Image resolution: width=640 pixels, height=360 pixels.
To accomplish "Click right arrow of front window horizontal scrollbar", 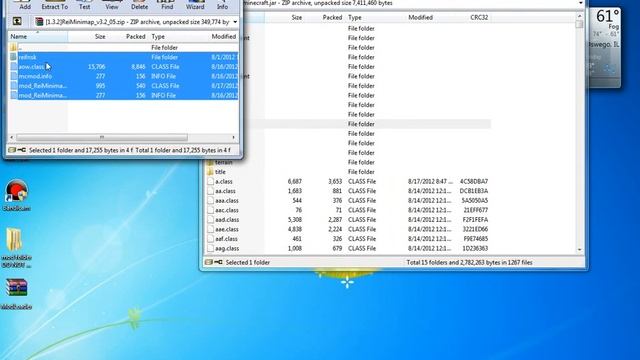I will click(233, 138).
